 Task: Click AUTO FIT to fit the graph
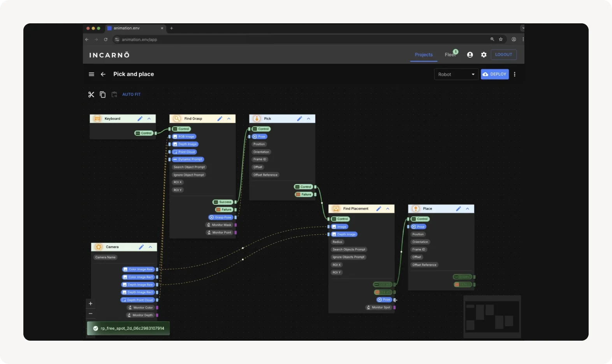tap(132, 94)
